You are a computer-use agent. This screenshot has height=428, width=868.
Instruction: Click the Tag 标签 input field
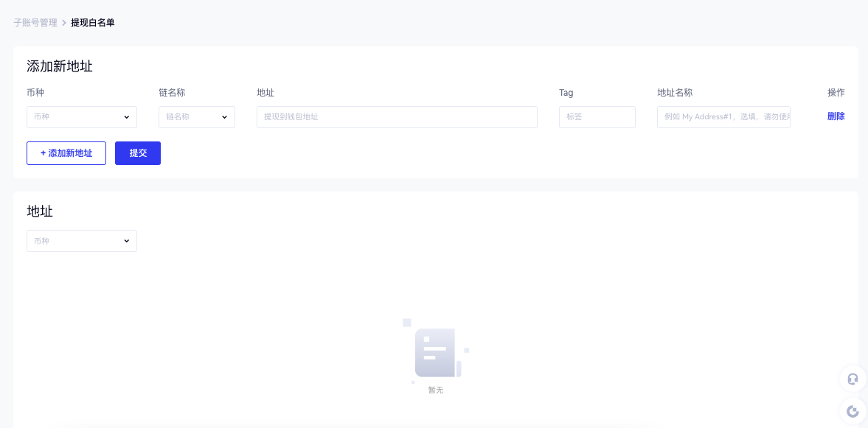597,117
